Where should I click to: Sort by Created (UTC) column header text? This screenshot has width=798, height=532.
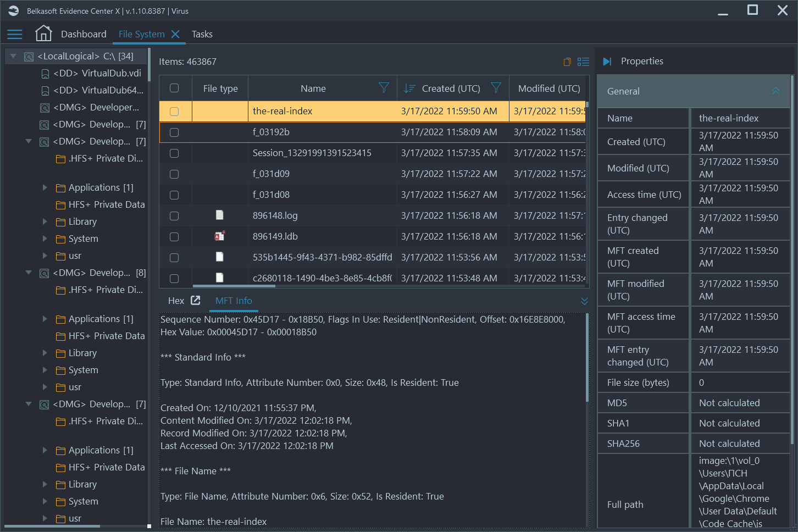click(451, 88)
